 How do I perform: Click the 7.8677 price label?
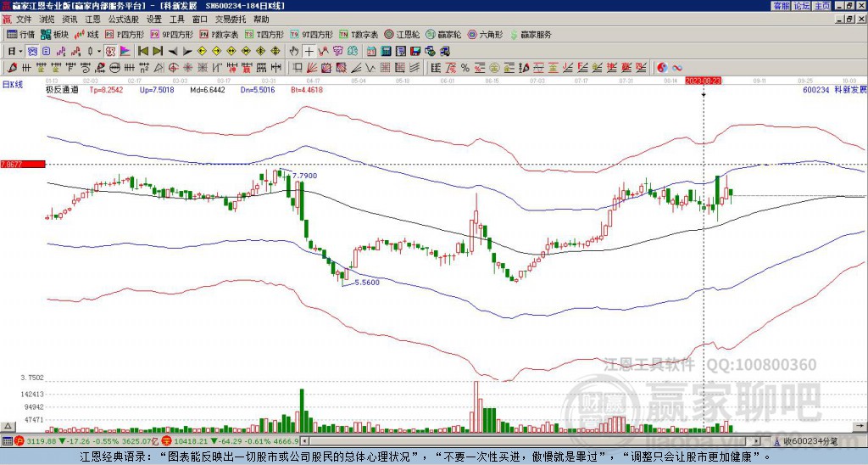pyautogui.click(x=22, y=164)
